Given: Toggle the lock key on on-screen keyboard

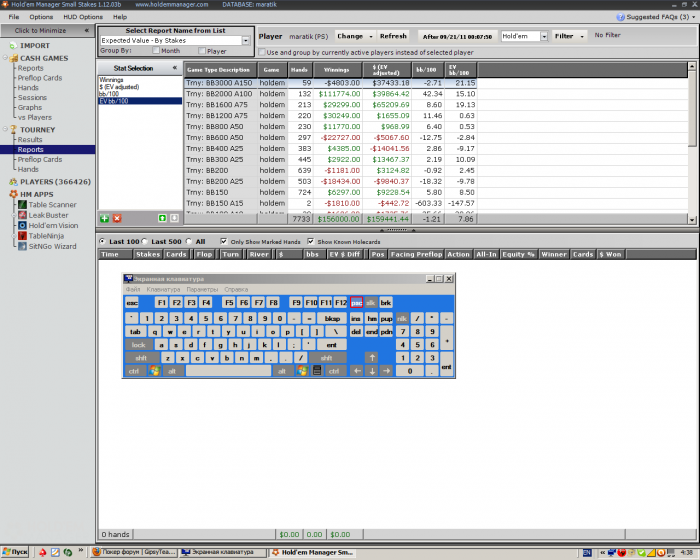Looking at the screenshot, I should tap(138, 345).
